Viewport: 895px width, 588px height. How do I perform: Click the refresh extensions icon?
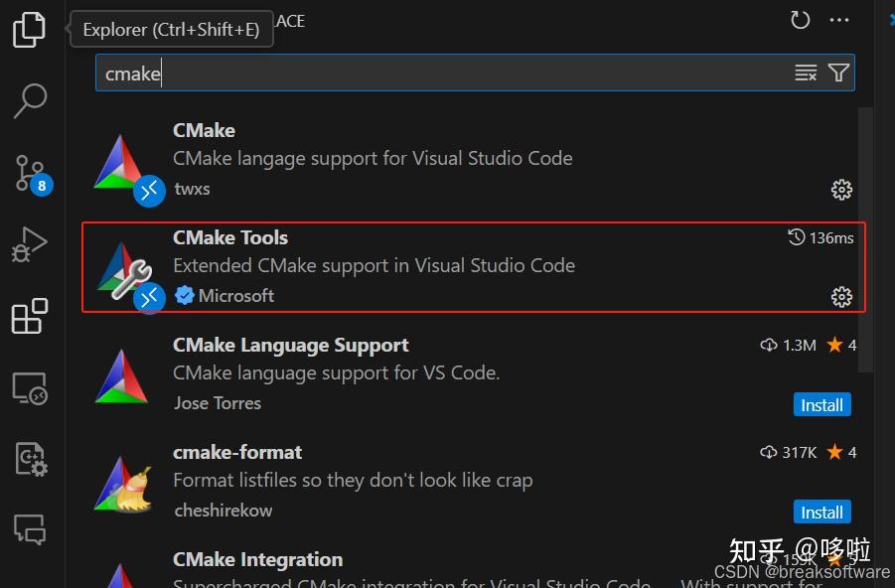799,19
